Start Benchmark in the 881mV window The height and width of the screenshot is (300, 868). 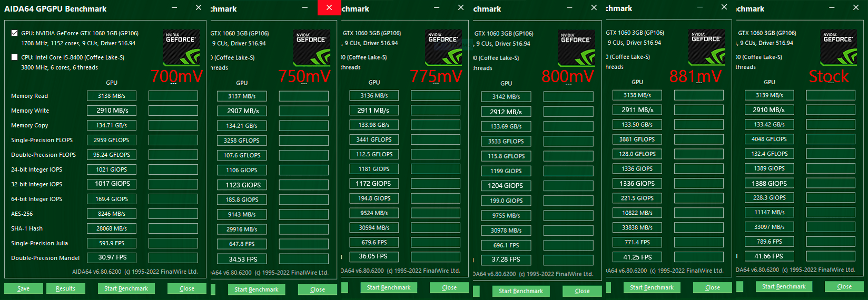(652, 287)
